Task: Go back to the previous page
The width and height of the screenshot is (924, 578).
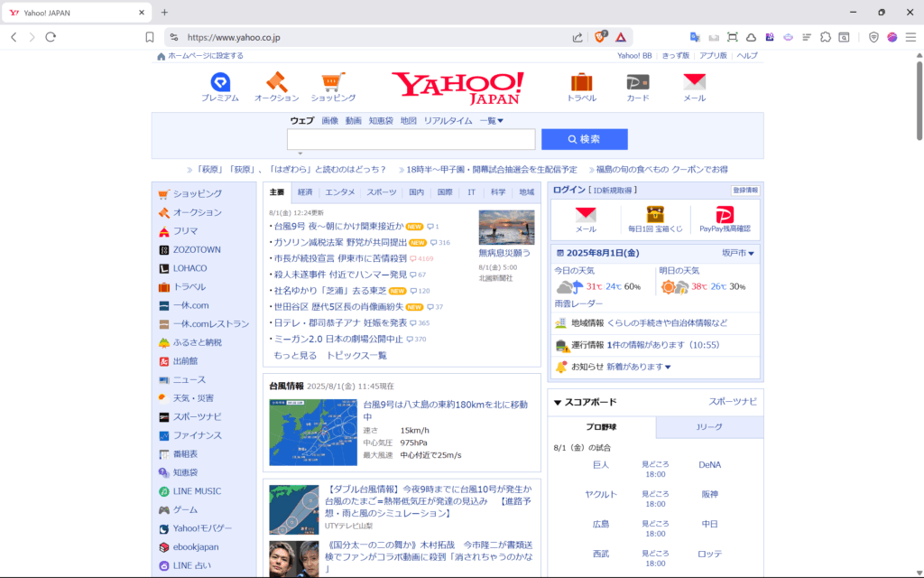Action: [x=14, y=37]
